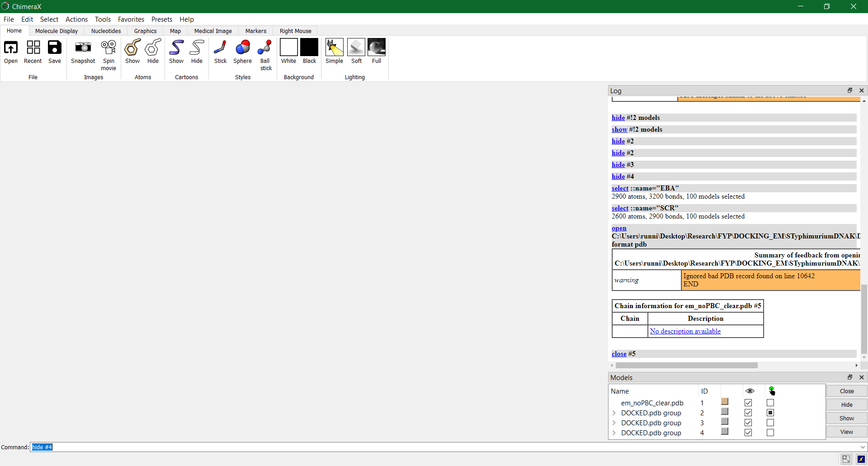Hide atoms with the Hide atoms icon
868x466 pixels.
pyautogui.click(x=153, y=48)
